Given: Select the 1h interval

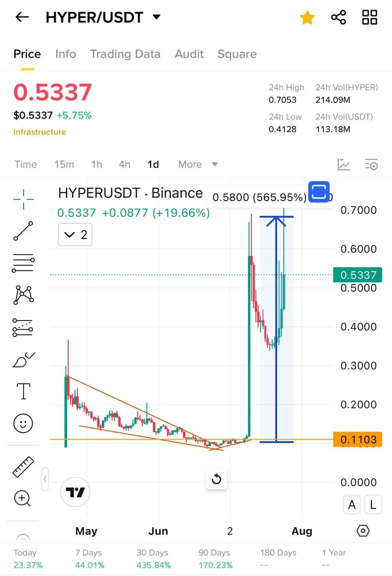Looking at the screenshot, I should click(x=97, y=164).
